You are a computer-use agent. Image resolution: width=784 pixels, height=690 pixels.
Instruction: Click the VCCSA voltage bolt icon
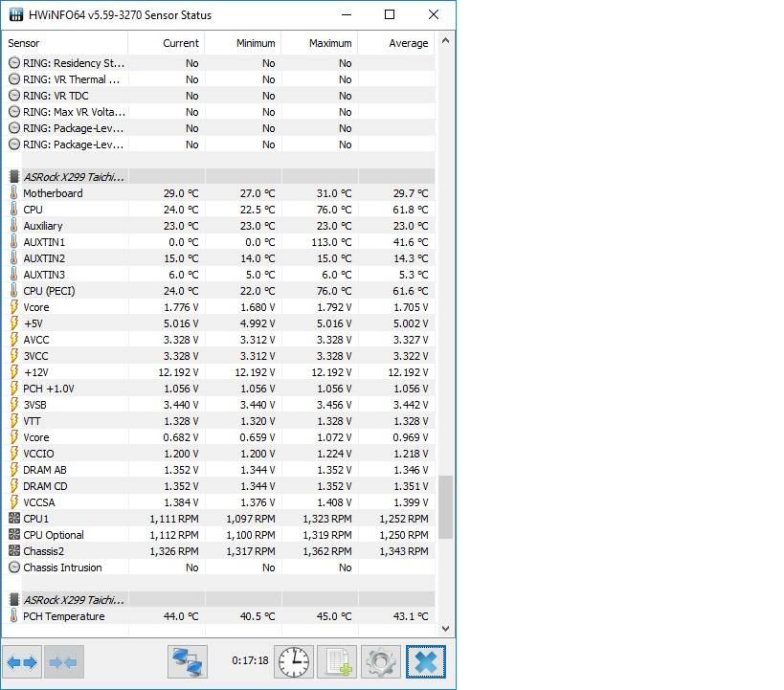[x=14, y=502]
